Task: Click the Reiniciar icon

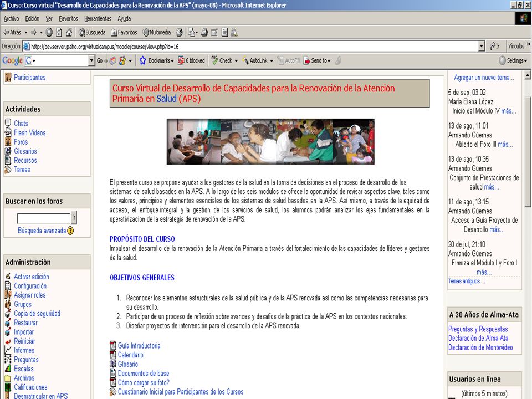Action: click(x=8, y=341)
